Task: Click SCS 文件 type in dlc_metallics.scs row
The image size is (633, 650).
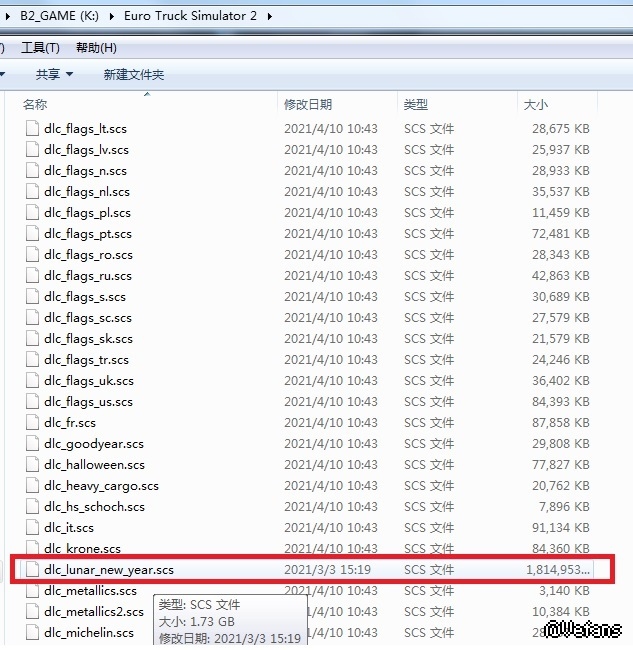Action: (429, 591)
